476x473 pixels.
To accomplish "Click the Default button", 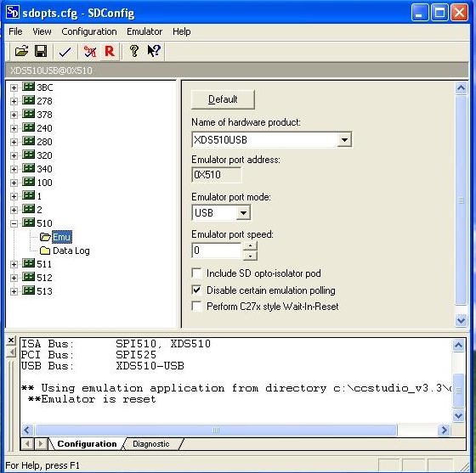I will [223, 99].
